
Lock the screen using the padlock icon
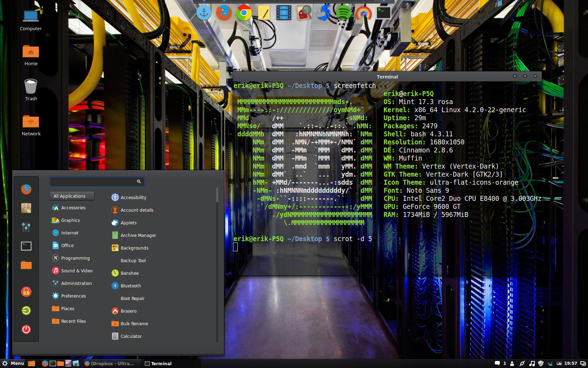coord(26,292)
